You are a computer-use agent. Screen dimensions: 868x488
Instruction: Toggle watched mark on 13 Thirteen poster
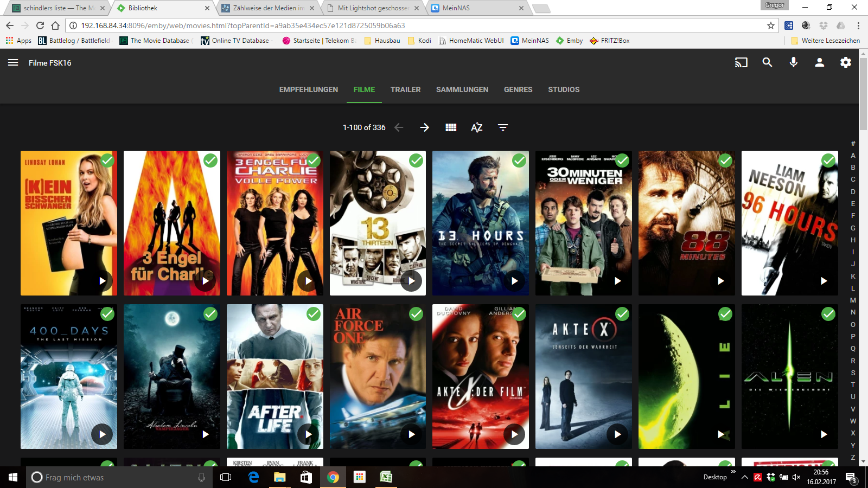(416, 160)
